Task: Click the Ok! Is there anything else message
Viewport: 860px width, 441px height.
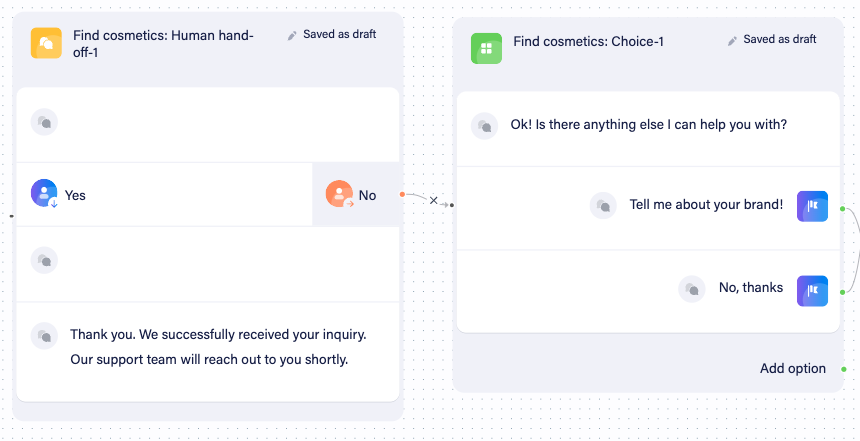Action: [649, 125]
